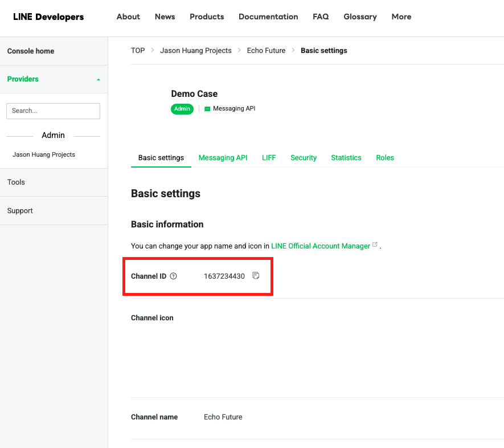Screen dimensions: 504x448
Task: Click the Channel ID help question icon
Action: pos(174,276)
